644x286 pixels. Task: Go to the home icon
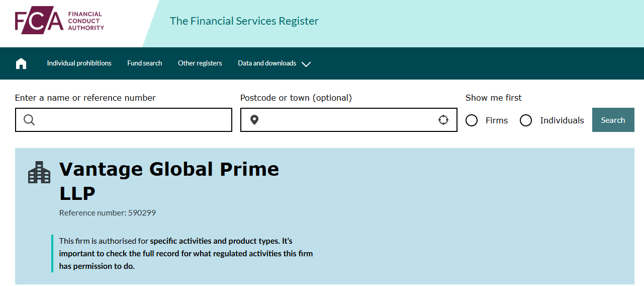(x=21, y=63)
